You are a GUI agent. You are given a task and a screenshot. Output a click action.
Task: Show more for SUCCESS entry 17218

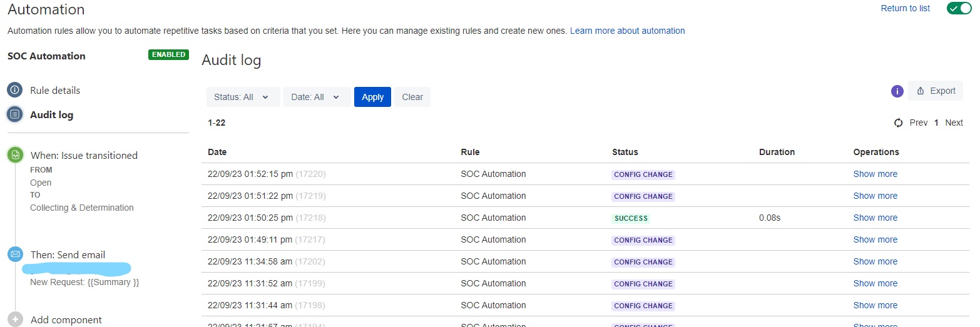[x=875, y=218]
